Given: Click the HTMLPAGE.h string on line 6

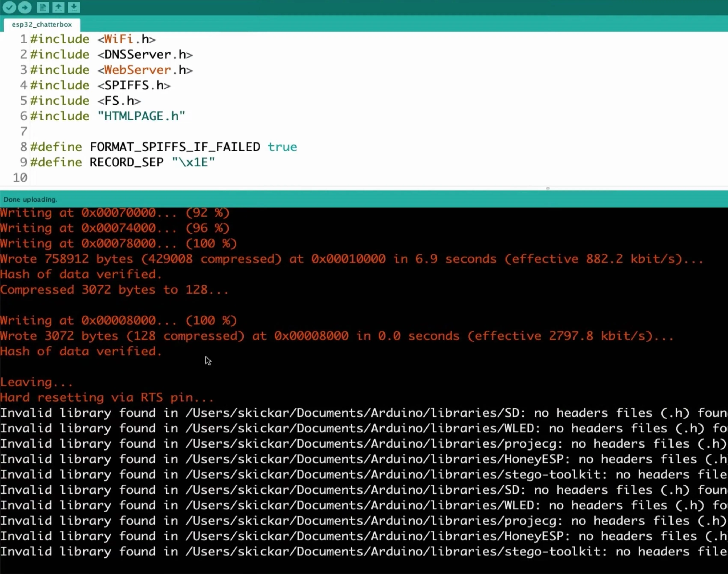Looking at the screenshot, I should [141, 116].
